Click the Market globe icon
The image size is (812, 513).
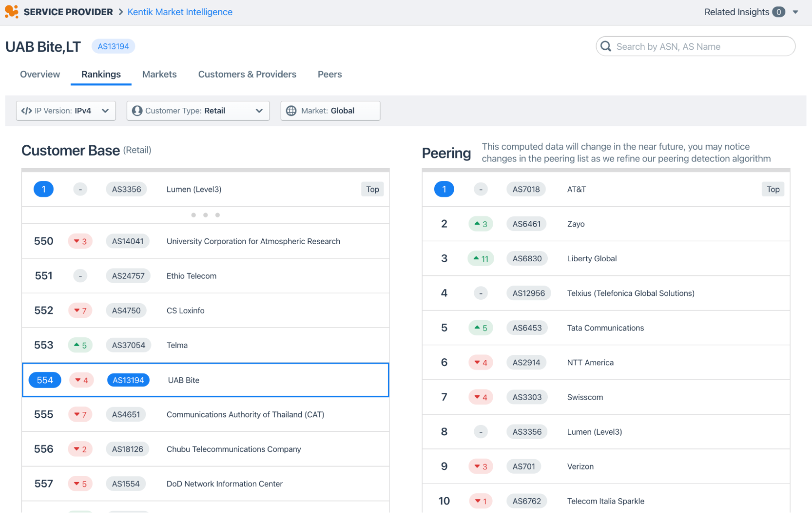[291, 111]
